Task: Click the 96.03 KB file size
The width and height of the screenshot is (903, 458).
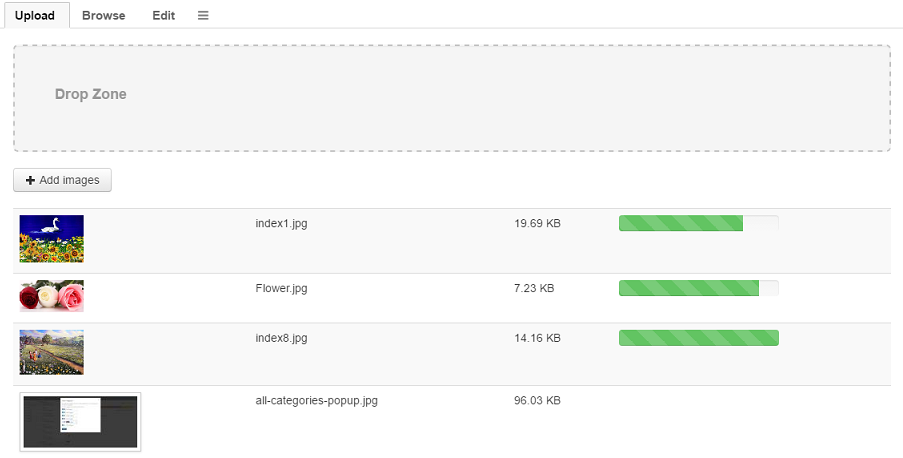Action: tap(537, 400)
